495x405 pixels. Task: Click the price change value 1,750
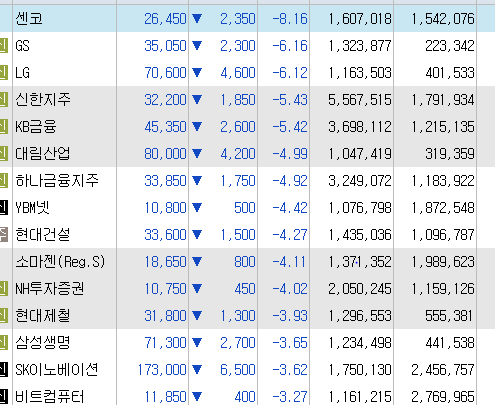pos(238,181)
